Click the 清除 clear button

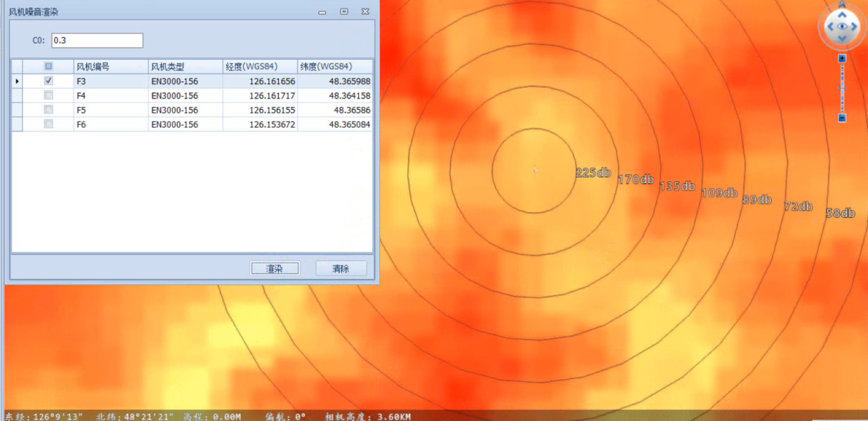click(341, 268)
